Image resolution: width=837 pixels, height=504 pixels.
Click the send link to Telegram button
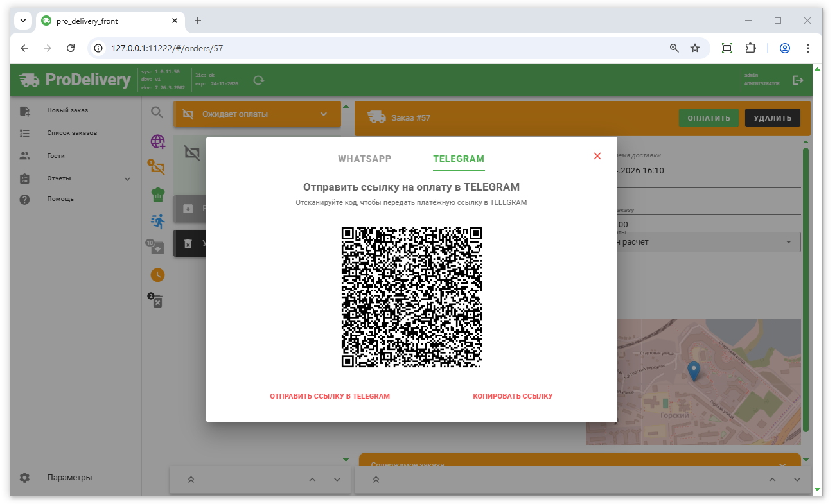pyautogui.click(x=330, y=396)
